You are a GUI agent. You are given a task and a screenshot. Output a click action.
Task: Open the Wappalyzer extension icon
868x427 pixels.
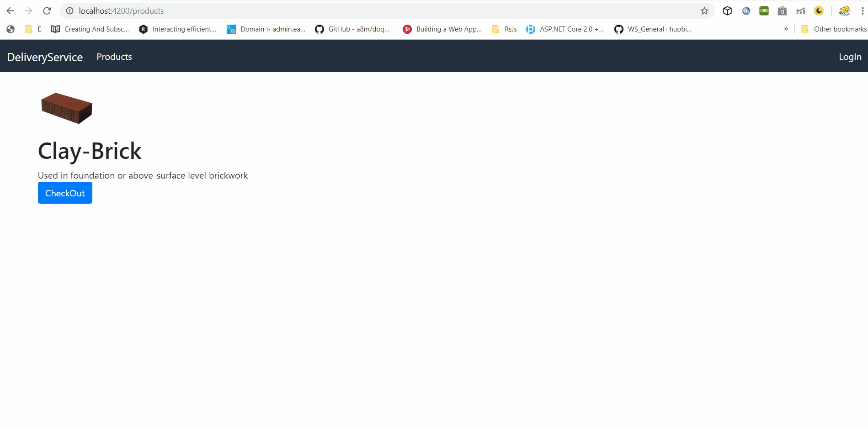click(x=746, y=11)
